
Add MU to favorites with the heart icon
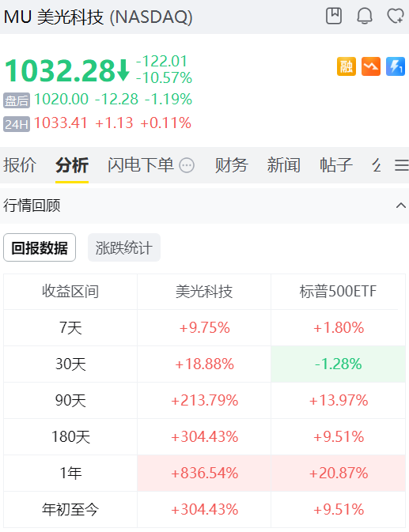pos(396,16)
